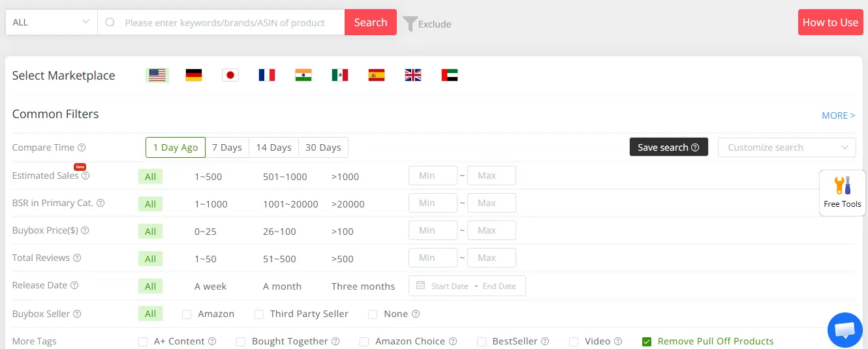The height and width of the screenshot is (349, 868).
Task: Select All for Buybox Seller
Action: (x=150, y=314)
